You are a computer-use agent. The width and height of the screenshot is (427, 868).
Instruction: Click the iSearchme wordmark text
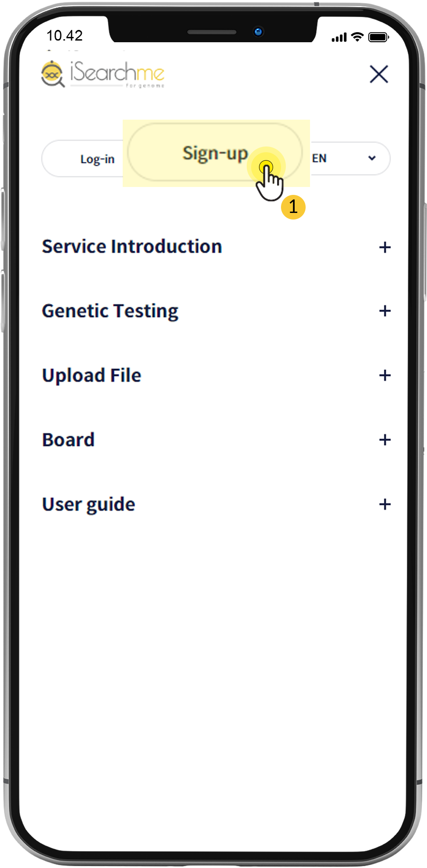pyautogui.click(x=117, y=73)
